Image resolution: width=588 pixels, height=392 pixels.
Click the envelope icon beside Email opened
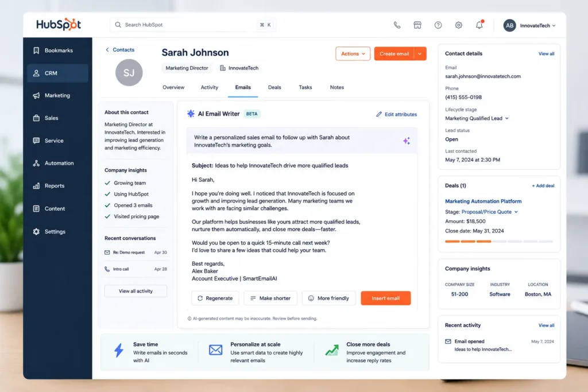point(448,341)
